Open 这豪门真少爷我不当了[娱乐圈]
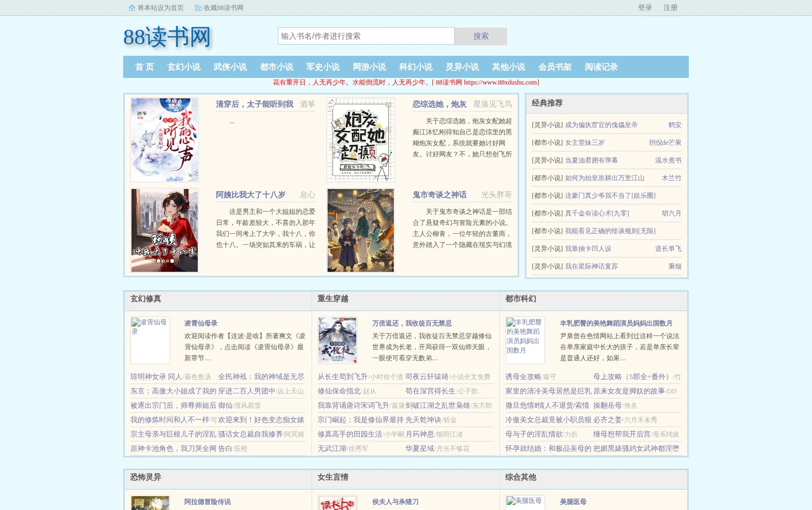812x510 pixels. 610,196
